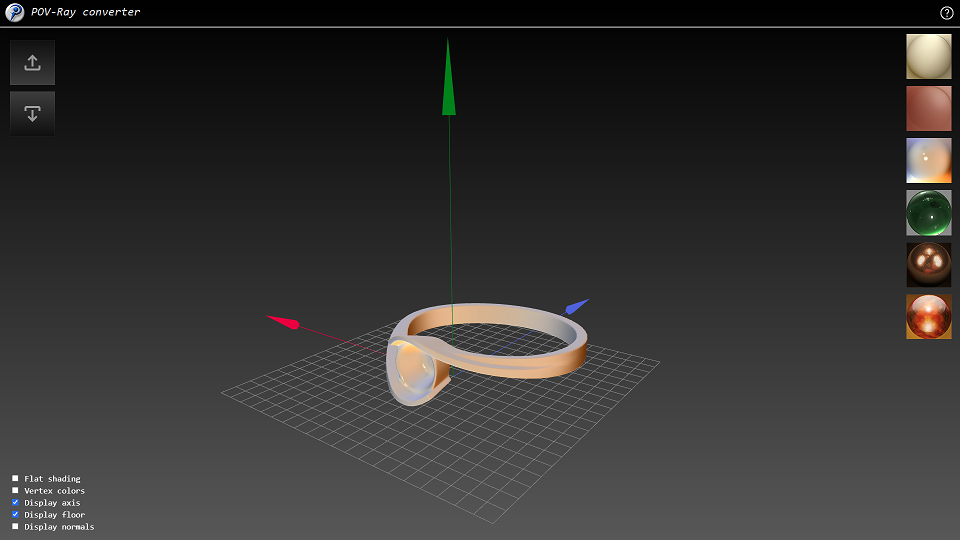
Task: Open the help question mark icon
Action: [946, 13]
